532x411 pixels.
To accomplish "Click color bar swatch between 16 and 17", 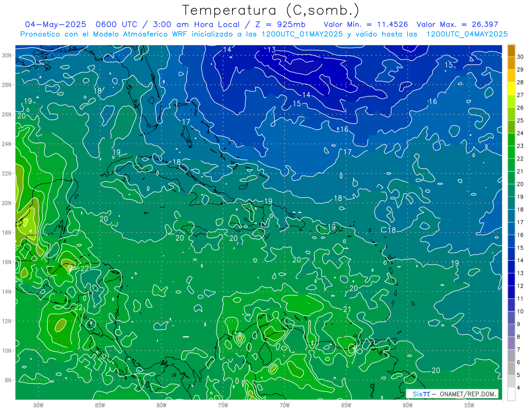I will (511, 228).
